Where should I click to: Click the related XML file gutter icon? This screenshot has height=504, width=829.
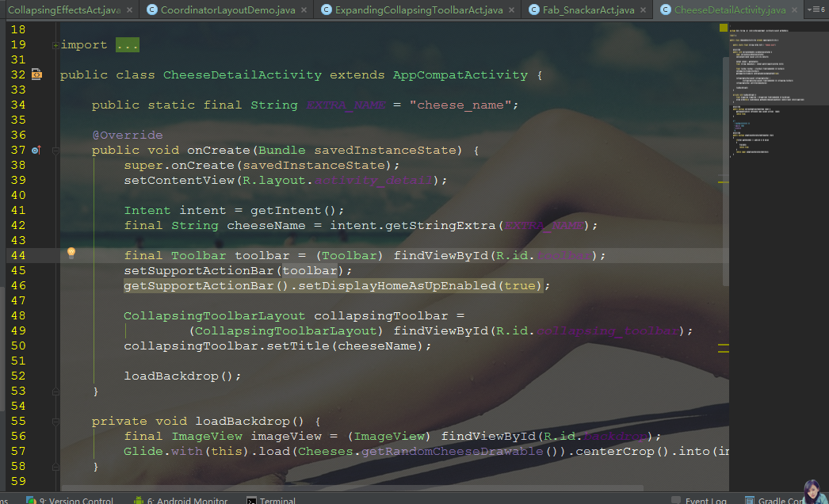point(36,74)
